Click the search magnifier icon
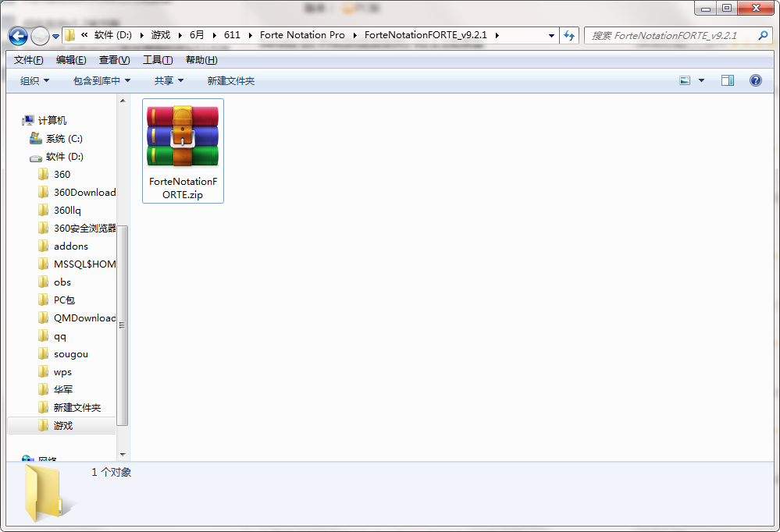Viewport: 780px width, 532px height. (763, 35)
